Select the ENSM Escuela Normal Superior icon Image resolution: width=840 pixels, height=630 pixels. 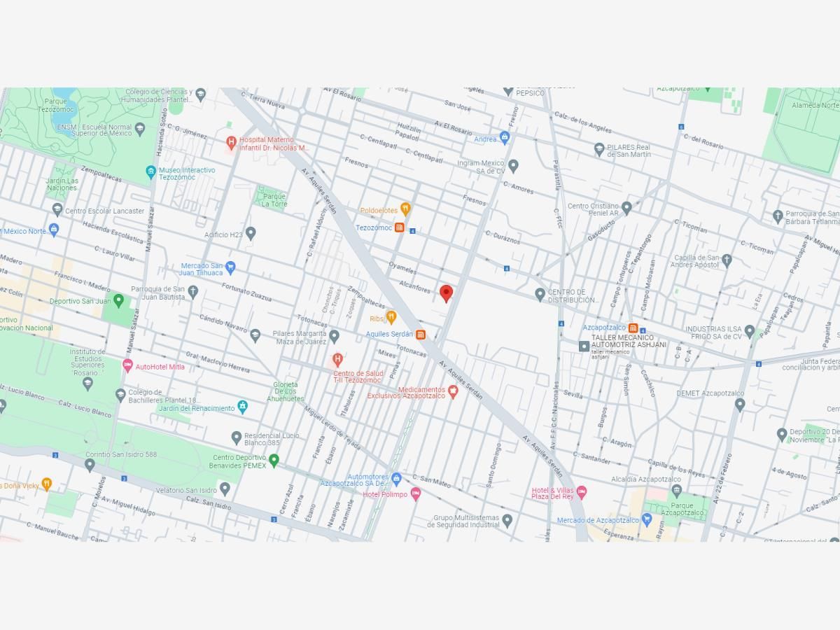point(139,127)
